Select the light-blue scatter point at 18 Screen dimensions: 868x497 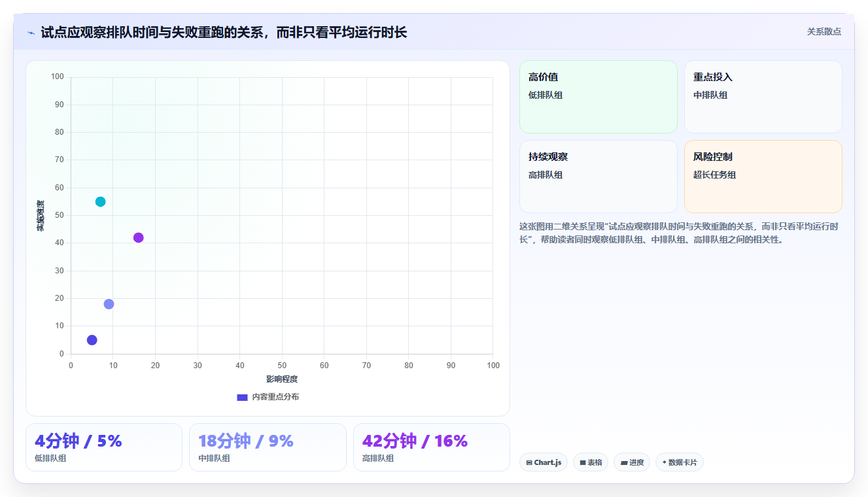click(x=109, y=304)
